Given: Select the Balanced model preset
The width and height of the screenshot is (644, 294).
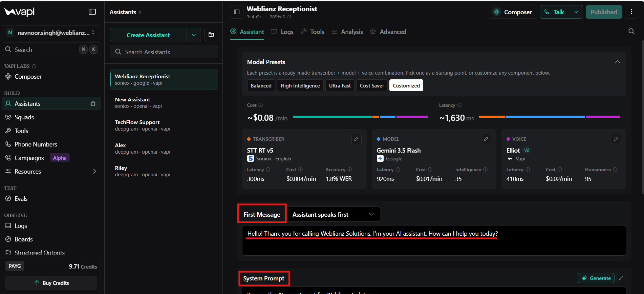Looking at the screenshot, I should tap(261, 85).
